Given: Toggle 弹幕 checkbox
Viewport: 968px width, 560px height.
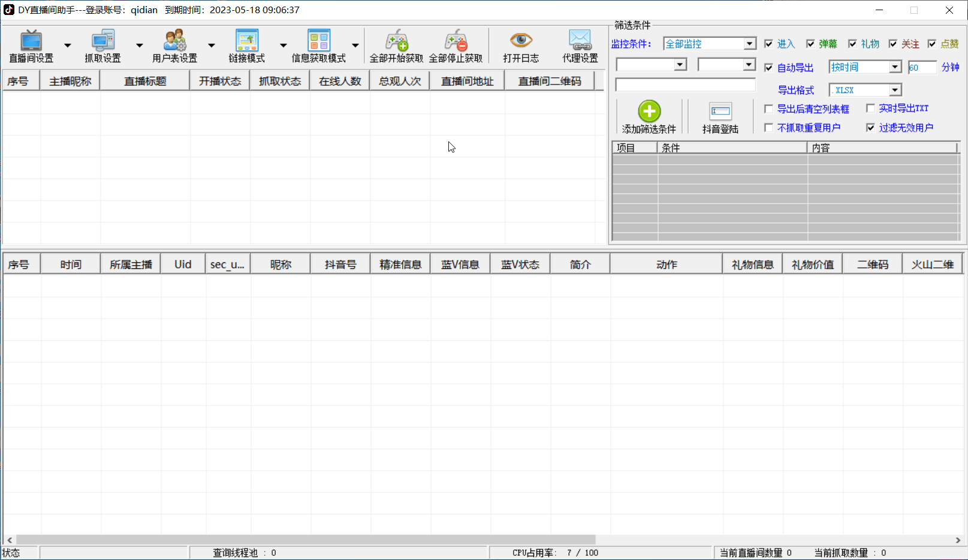Looking at the screenshot, I should click(x=810, y=44).
